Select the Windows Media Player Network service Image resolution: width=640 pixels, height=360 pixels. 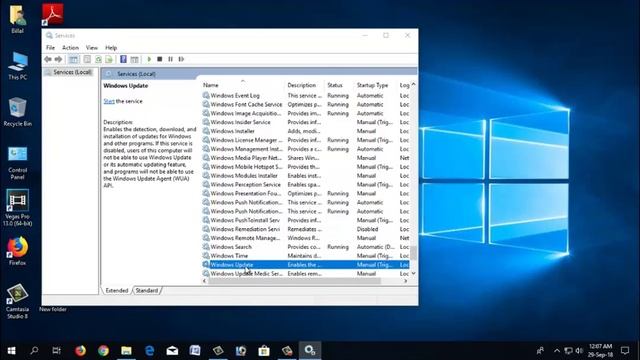(x=305, y=158)
